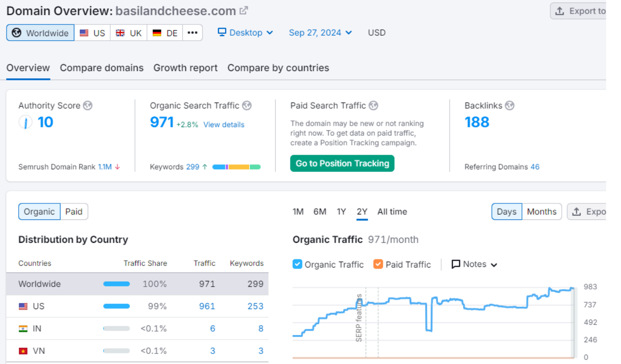Image resolution: width=621 pixels, height=364 pixels.
Task: Click the green up arrow by Keywords 299
Action: pos(205,167)
